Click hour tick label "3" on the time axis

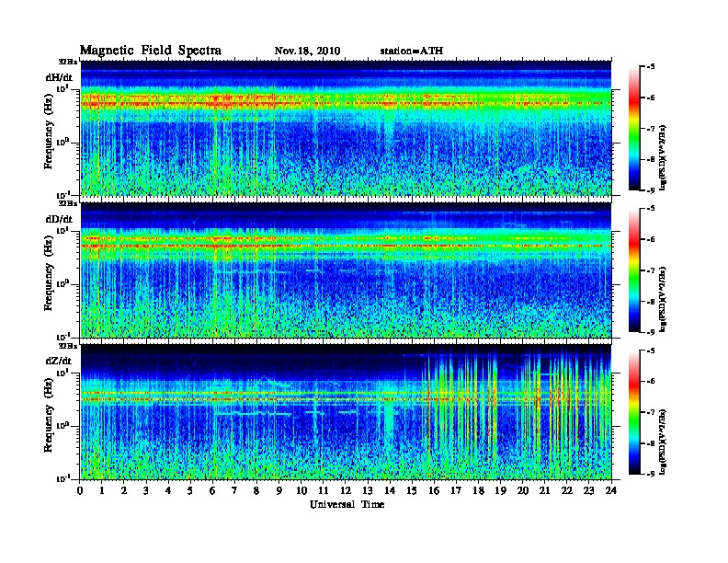coord(146,490)
